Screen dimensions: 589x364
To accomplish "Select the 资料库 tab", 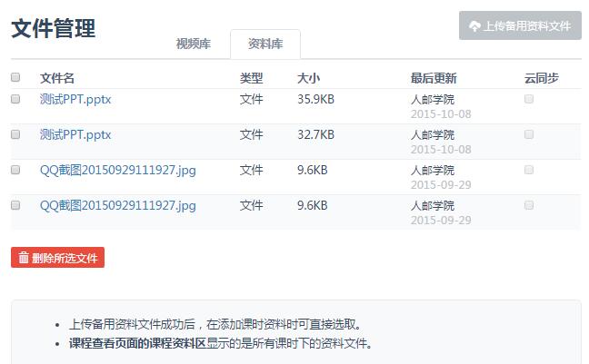I will pos(265,44).
